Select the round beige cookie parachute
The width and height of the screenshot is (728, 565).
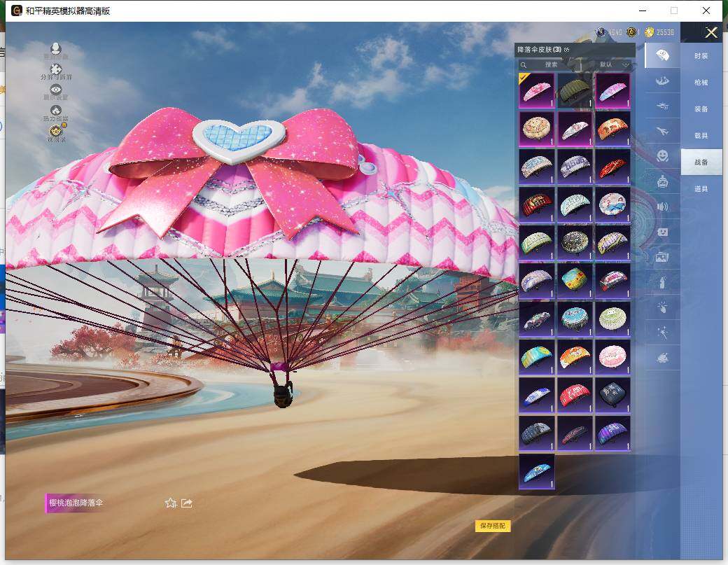point(536,128)
